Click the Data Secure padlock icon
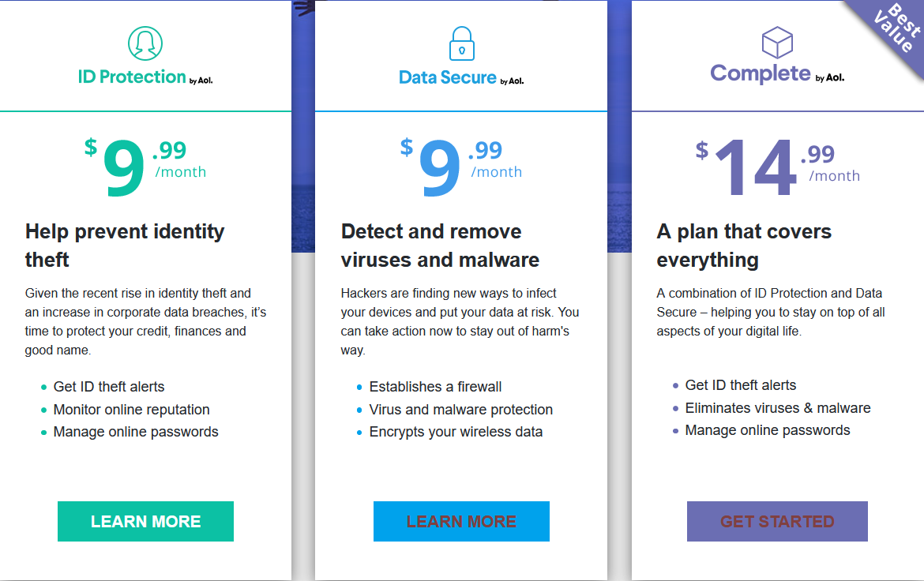Viewport: 924px width, 581px height. (461, 43)
